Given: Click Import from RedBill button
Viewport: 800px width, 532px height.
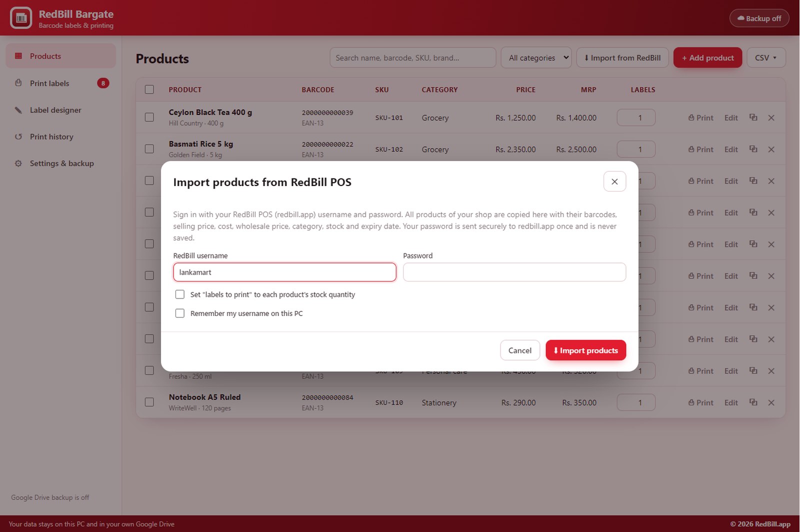Looking at the screenshot, I should click(622, 57).
